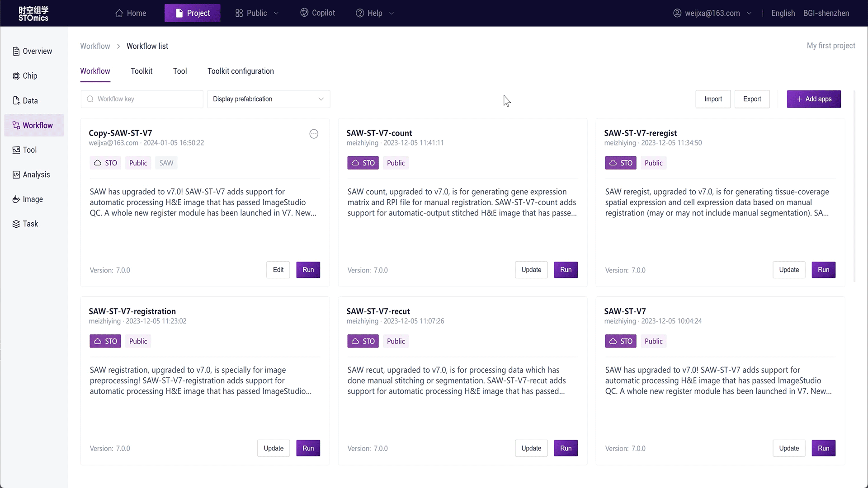Open the Image sidebar icon

pyautogui.click(x=16, y=199)
